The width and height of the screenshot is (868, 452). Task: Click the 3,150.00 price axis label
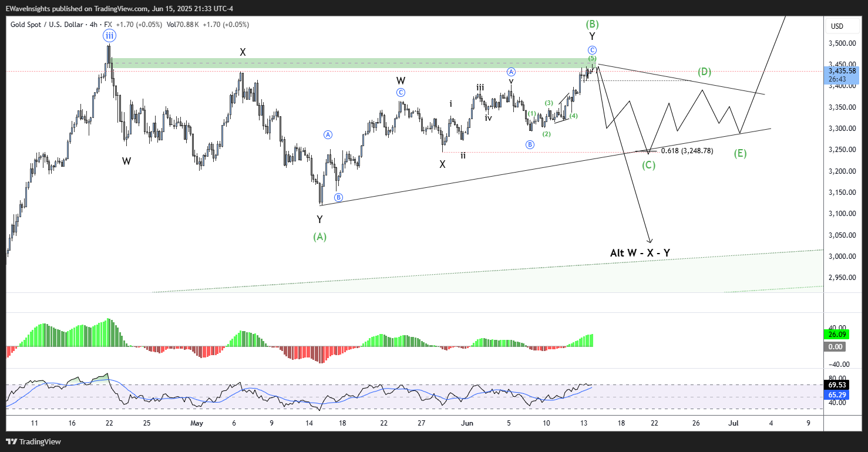pyautogui.click(x=841, y=193)
